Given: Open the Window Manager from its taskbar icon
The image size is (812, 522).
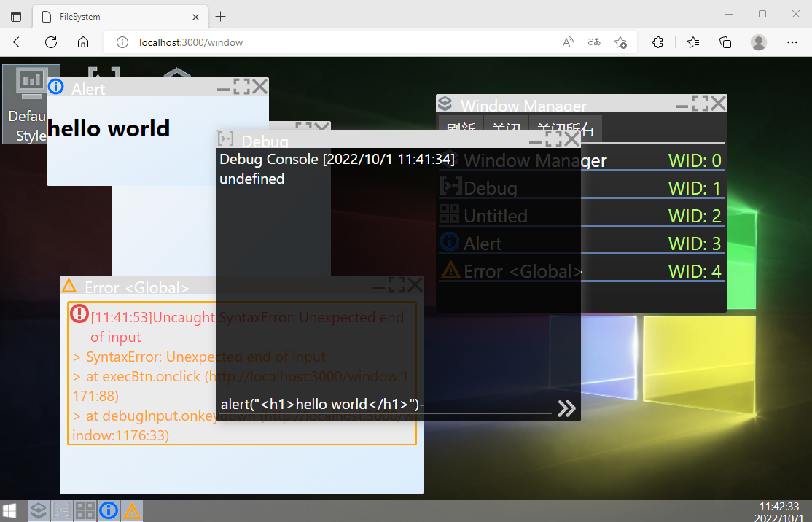Looking at the screenshot, I should click(x=39, y=510).
